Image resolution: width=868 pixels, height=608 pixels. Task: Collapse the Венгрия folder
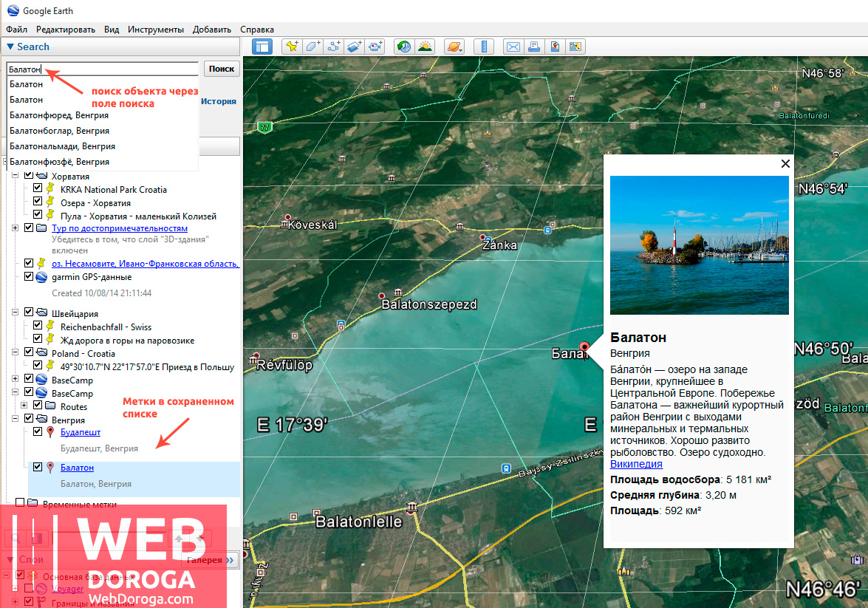click(16, 419)
